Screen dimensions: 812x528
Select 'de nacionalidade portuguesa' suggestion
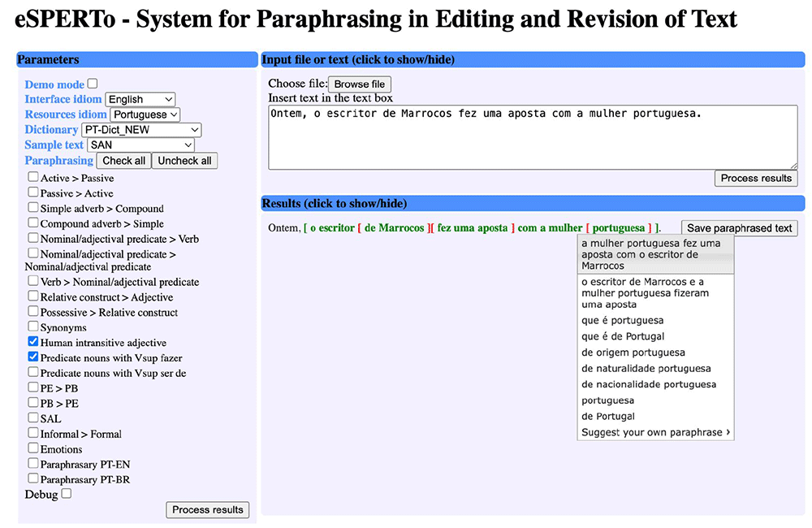[x=655, y=384]
